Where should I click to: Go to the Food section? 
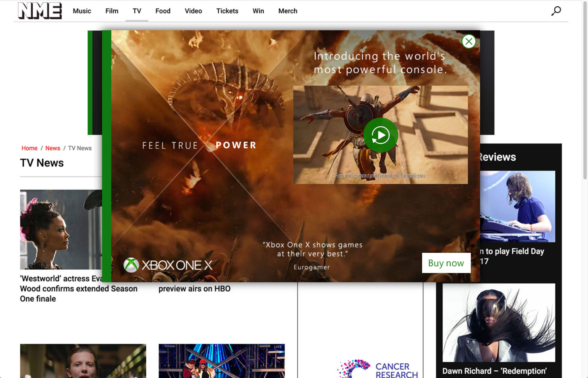pos(163,11)
